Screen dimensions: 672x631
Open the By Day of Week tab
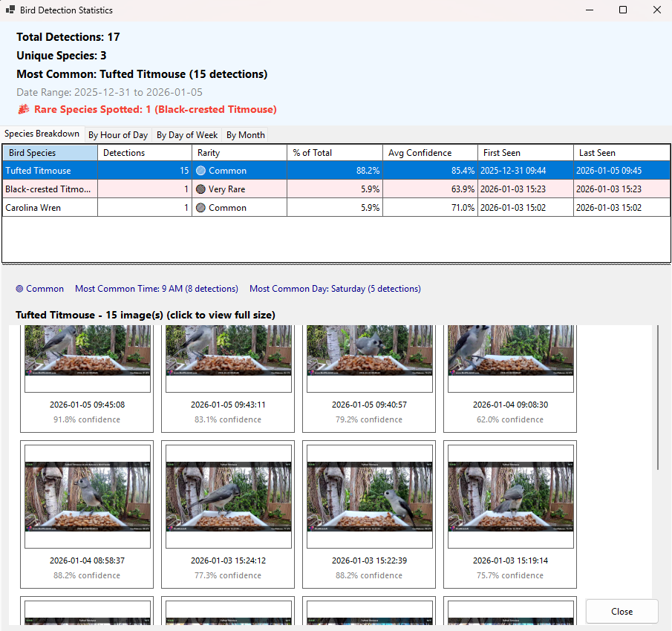coord(186,134)
